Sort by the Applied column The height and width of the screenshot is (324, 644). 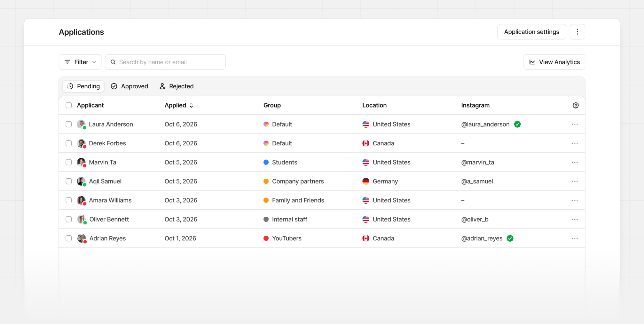pyautogui.click(x=179, y=105)
